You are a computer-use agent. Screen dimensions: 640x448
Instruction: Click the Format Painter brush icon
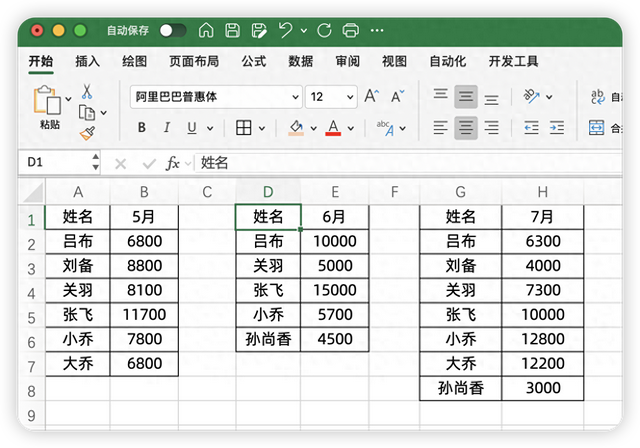87,131
